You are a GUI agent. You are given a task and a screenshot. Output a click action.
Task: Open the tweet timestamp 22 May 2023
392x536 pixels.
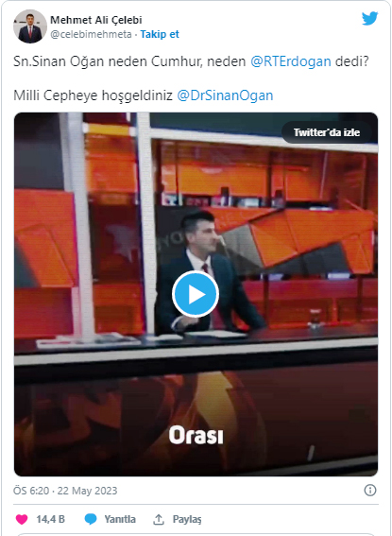point(65,491)
